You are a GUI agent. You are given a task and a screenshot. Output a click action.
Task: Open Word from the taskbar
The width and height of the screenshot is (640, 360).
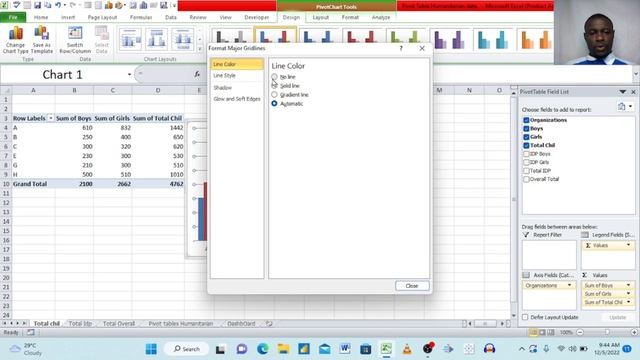(345, 349)
